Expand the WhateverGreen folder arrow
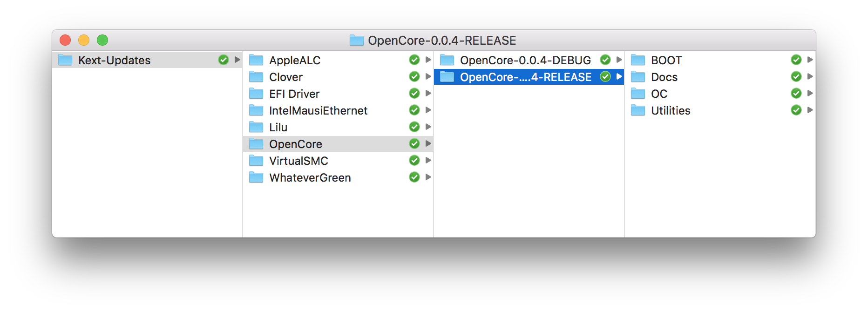Screen dimensions: 868x312 [428, 177]
